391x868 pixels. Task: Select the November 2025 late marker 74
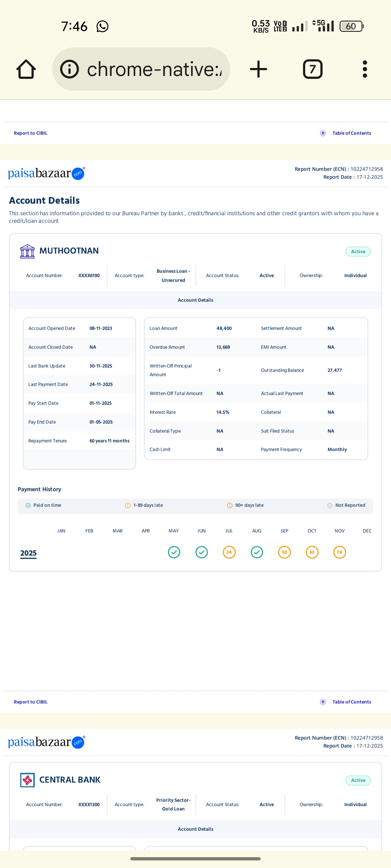click(x=340, y=552)
